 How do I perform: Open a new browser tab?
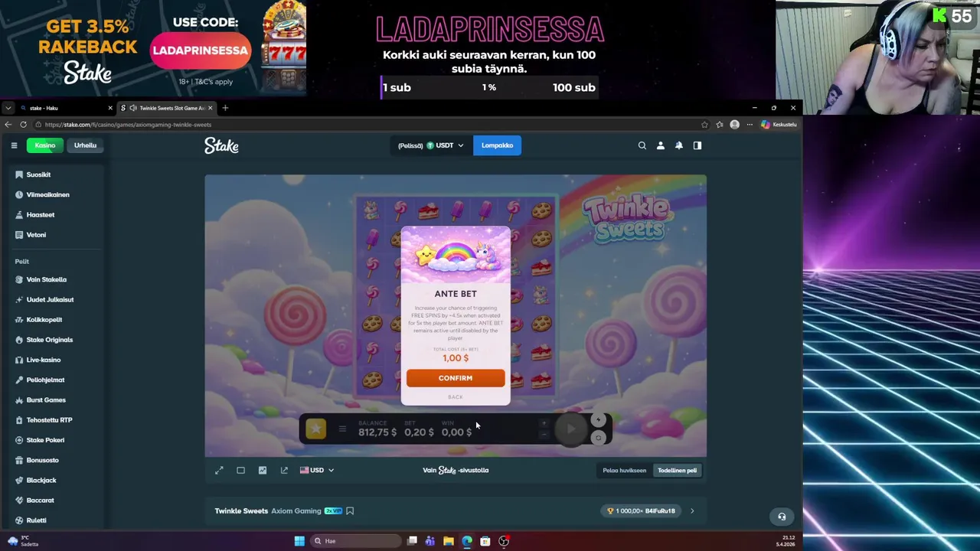(225, 108)
